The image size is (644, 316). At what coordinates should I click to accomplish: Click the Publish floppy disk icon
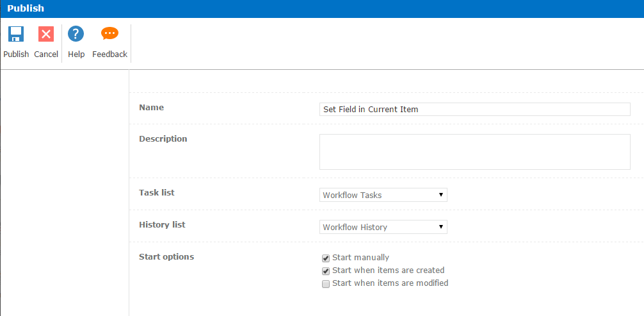click(16, 35)
